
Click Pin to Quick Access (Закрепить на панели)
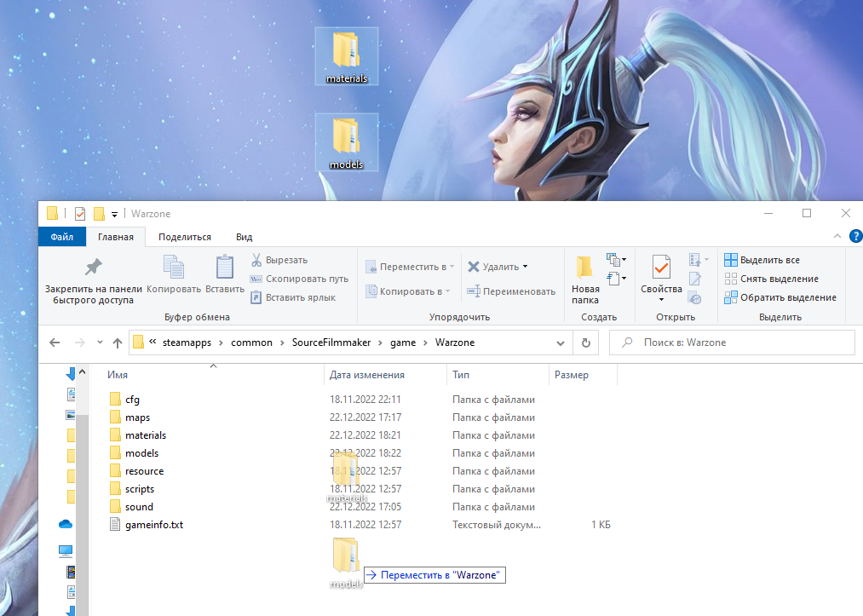pyautogui.click(x=93, y=281)
